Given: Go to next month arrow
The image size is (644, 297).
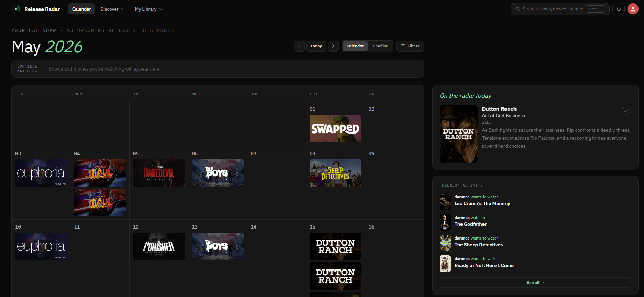Looking at the screenshot, I should (333, 46).
